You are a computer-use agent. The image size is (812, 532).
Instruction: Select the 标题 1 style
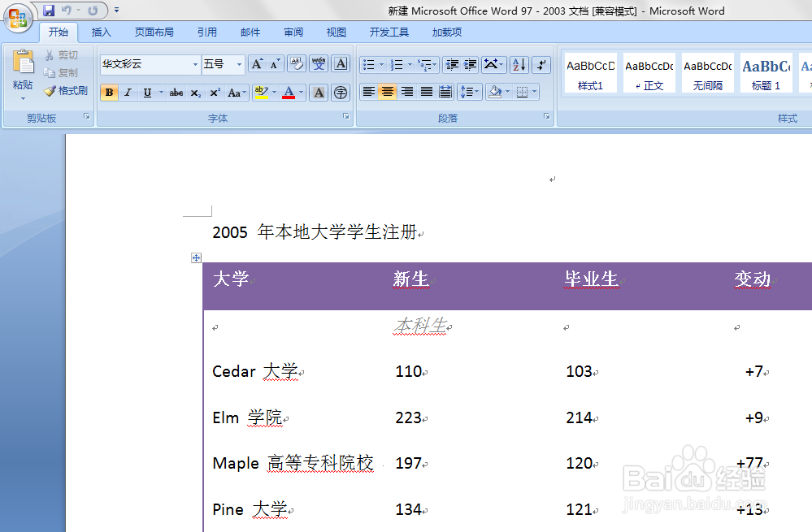click(x=765, y=72)
